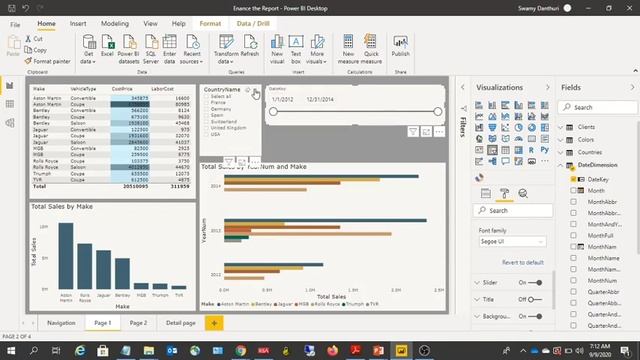
Task: Check the MonthFull field checkbox
Action: click(573, 236)
